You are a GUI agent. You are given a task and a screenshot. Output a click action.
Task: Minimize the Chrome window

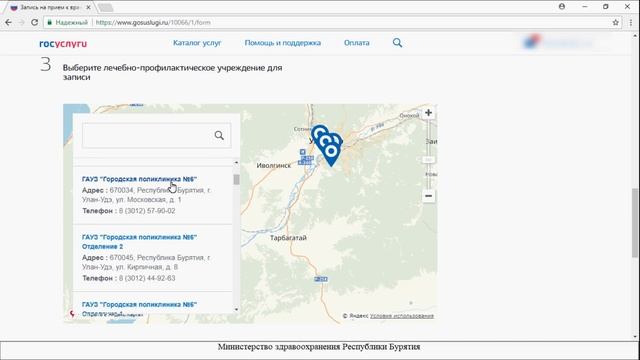coord(584,7)
